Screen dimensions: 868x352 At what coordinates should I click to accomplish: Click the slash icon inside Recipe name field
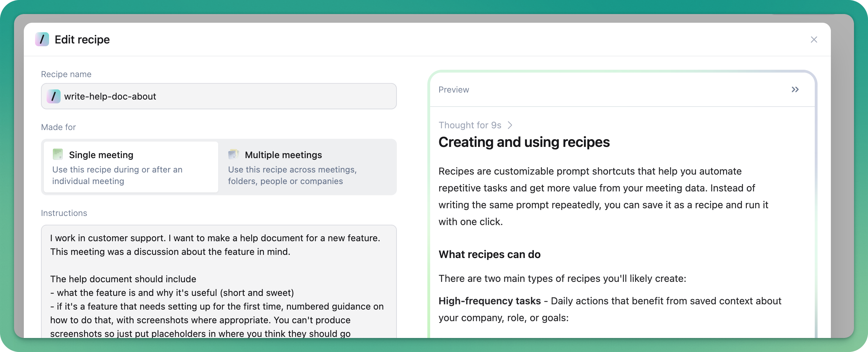coord(54,96)
